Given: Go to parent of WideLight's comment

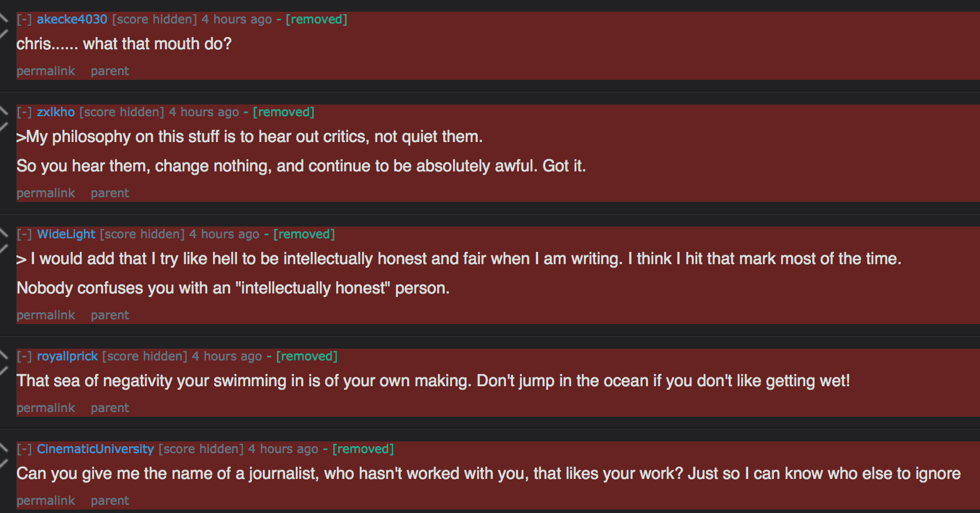Looking at the screenshot, I should pyautogui.click(x=110, y=315).
